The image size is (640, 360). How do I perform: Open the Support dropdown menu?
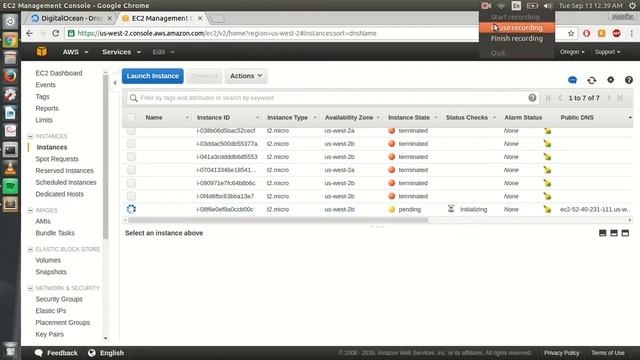coord(607,52)
